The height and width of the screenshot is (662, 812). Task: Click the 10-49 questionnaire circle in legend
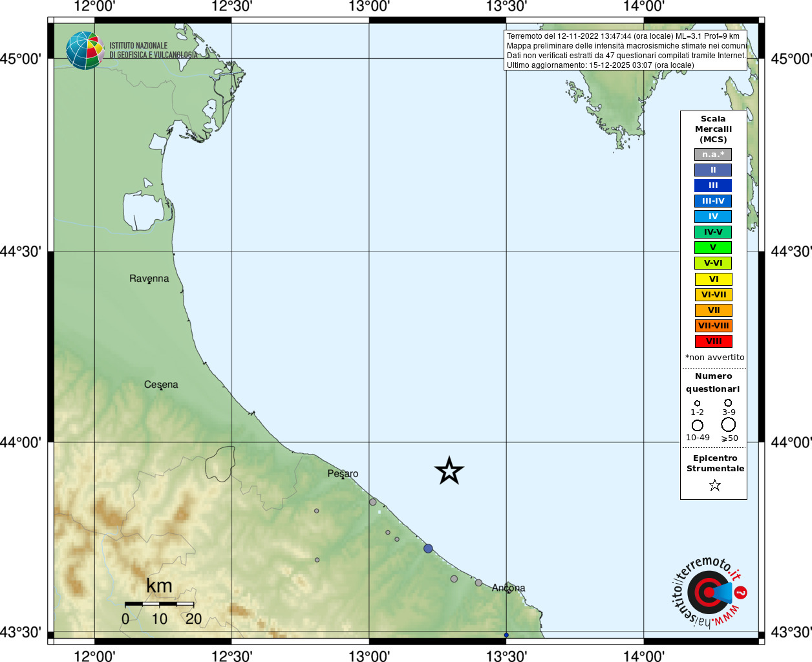click(698, 425)
